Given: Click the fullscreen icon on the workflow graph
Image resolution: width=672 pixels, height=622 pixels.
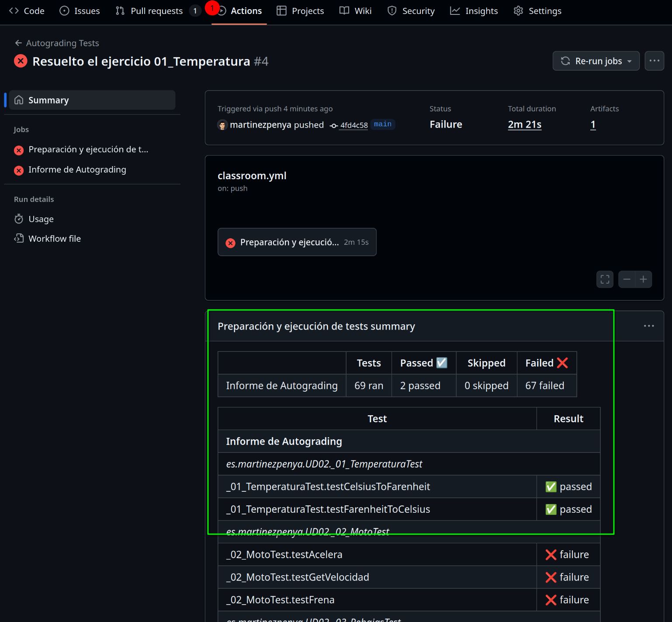Looking at the screenshot, I should tap(605, 279).
